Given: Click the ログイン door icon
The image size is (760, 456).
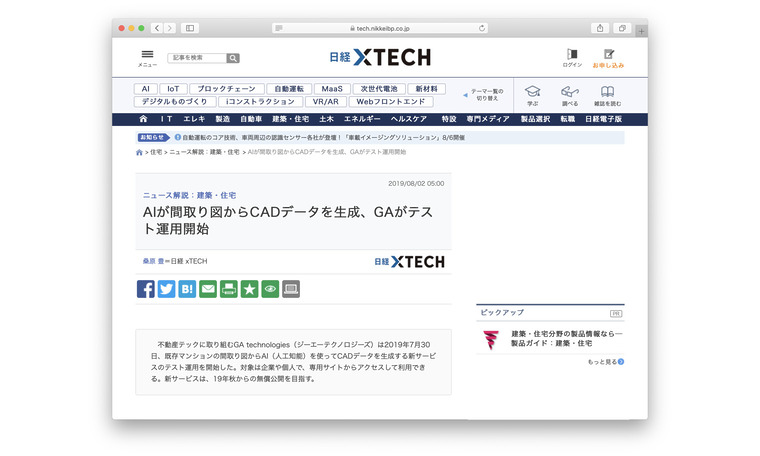Looking at the screenshot, I should (572, 55).
